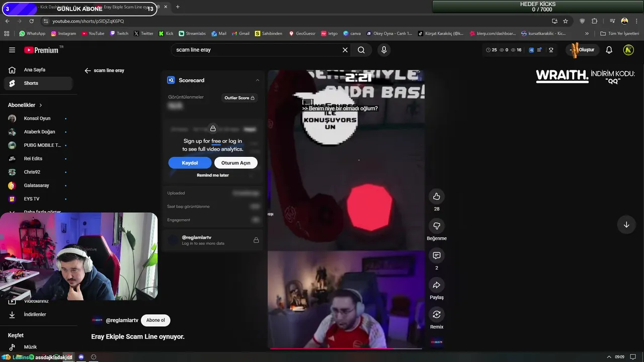Select Shorts in sidebar
Screen dimensions: 644x362
click(38, 83)
